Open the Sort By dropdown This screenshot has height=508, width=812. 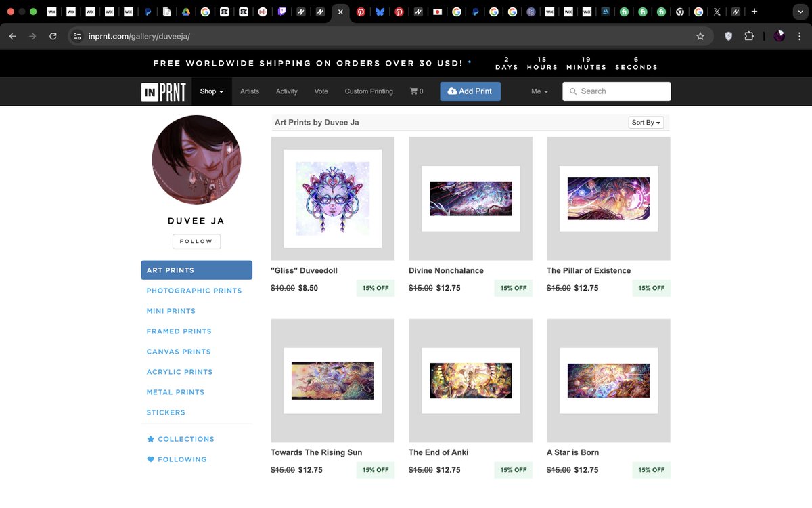(646, 123)
